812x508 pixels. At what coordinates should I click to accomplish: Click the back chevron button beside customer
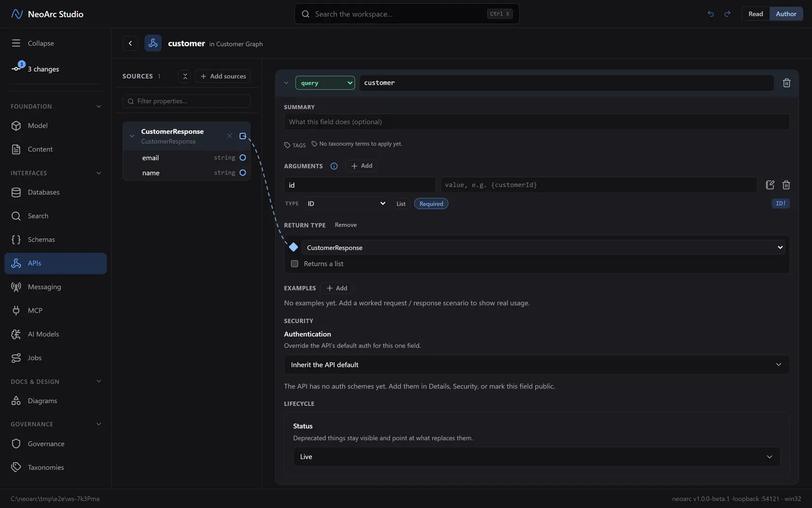[x=130, y=43]
